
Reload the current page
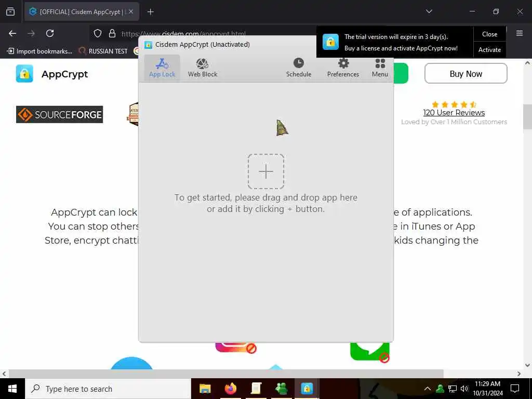[50, 33]
